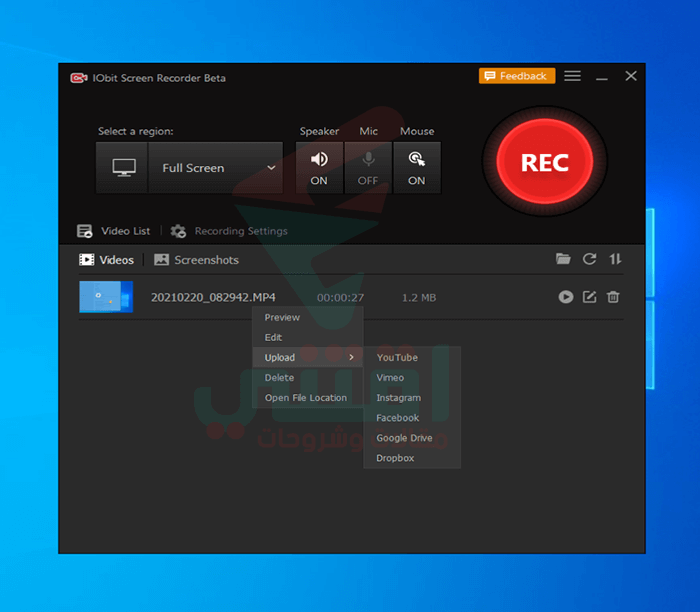Select the Videos tab
The width and height of the screenshot is (700, 612).
click(x=106, y=260)
